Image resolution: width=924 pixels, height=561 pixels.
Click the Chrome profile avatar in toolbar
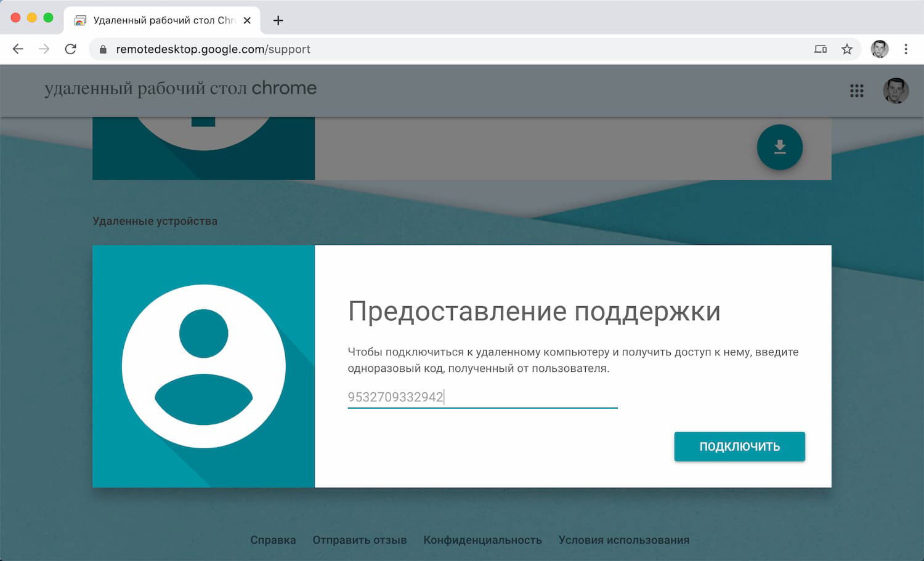(880, 49)
